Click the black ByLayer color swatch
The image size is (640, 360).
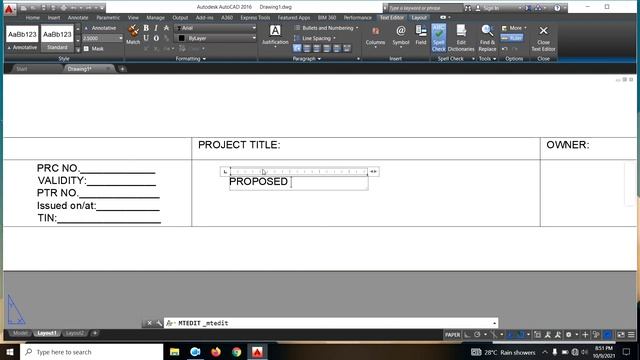pyautogui.click(x=182, y=38)
